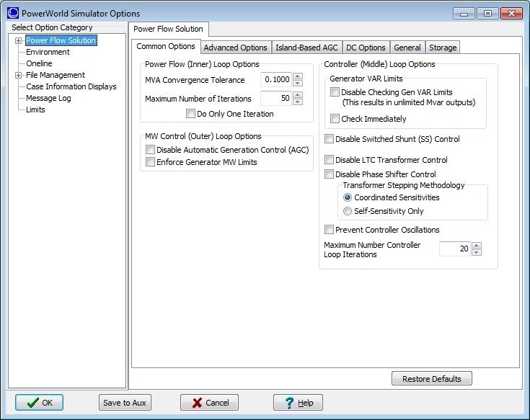
Task: Decrease Controller Loop Iterations down arrow
Action: point(477,253)
